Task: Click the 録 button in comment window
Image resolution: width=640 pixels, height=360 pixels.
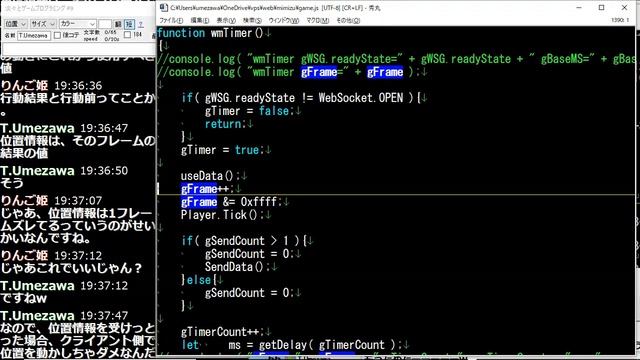Action: tap(118, 24)
